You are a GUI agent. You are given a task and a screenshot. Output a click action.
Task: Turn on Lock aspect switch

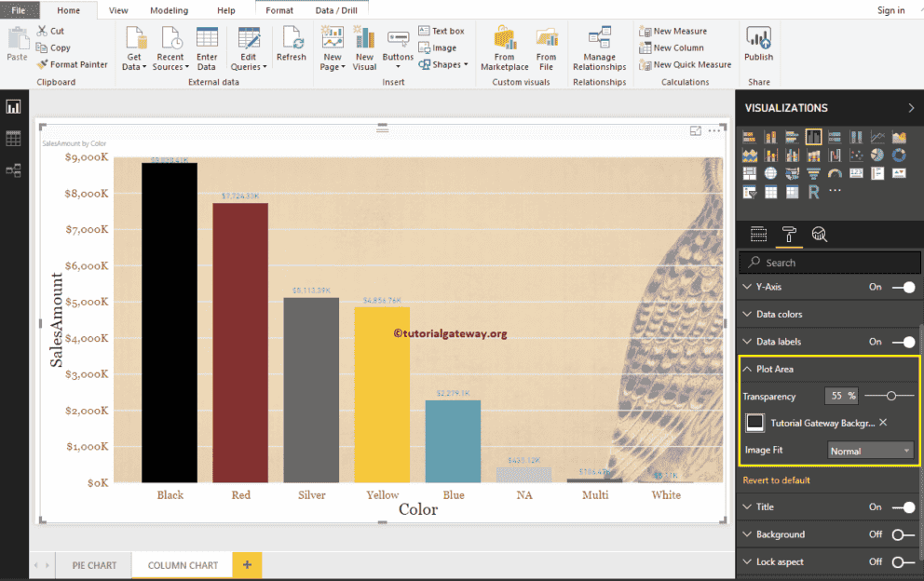903,562
